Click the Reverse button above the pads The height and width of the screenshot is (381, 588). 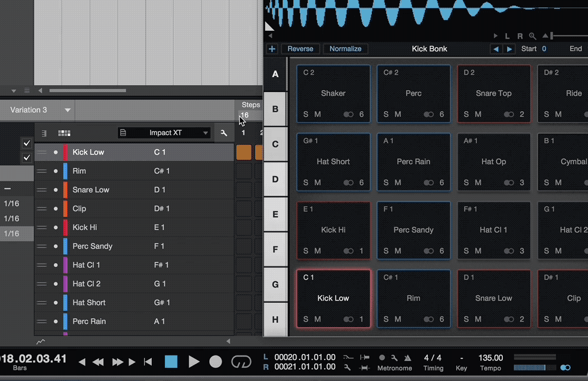[300, 49]
